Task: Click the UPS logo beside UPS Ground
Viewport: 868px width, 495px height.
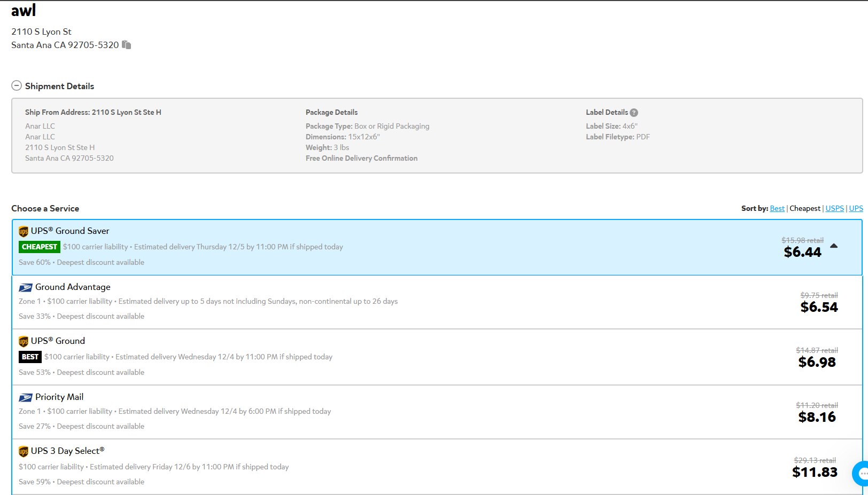Action: click(x=24, y=341)
